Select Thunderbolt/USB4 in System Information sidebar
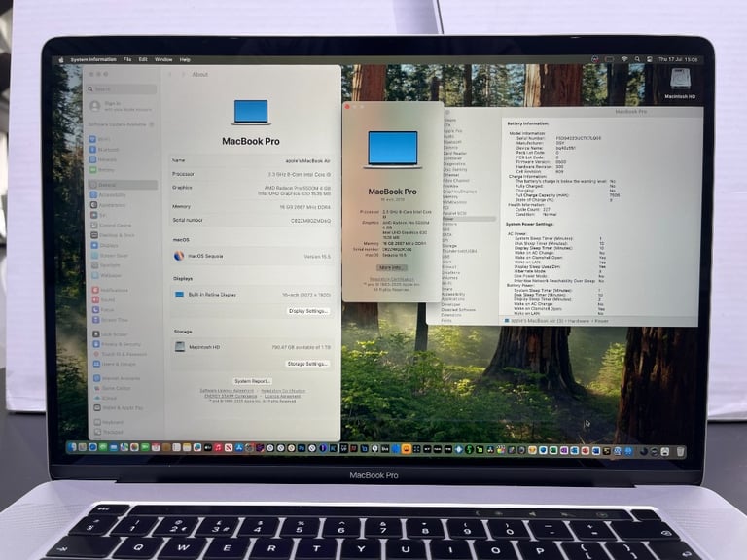Viewport: 747px width, 560px height. click(459, 251)
